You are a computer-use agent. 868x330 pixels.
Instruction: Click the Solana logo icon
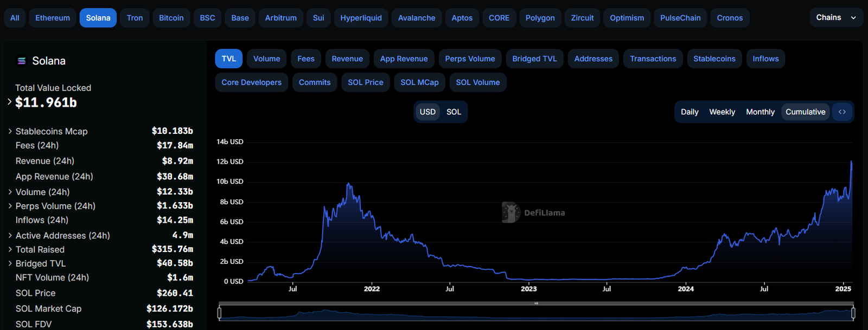[22, 61]
